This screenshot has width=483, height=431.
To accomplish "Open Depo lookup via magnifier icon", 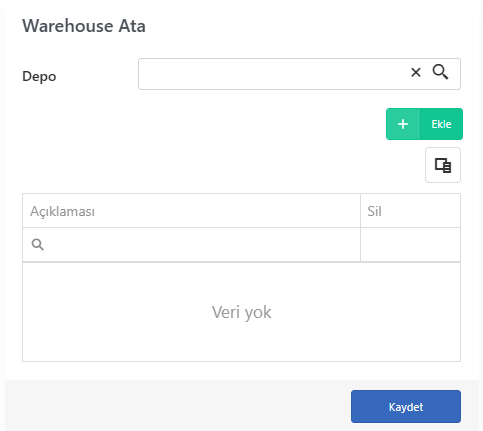I will tap(440, 72).
